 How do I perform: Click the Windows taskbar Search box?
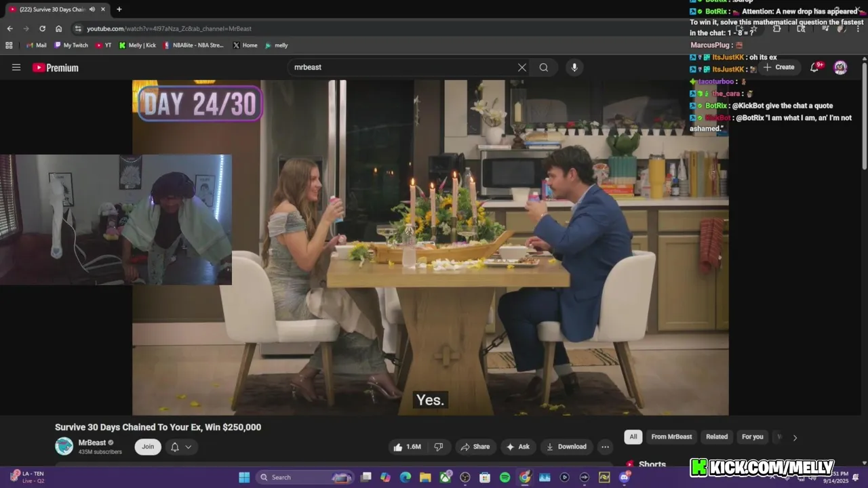(305, 477)
